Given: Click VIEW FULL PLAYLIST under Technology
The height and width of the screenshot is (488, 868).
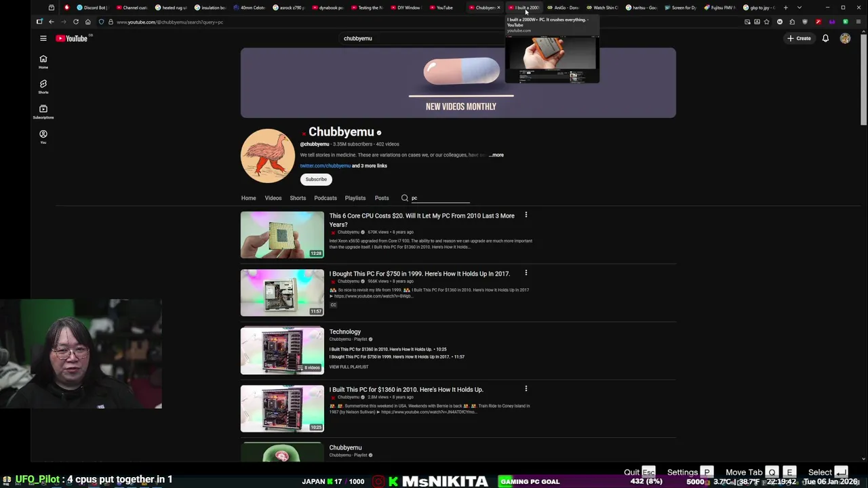Looking at the screenshot, I should pos(349,367).
